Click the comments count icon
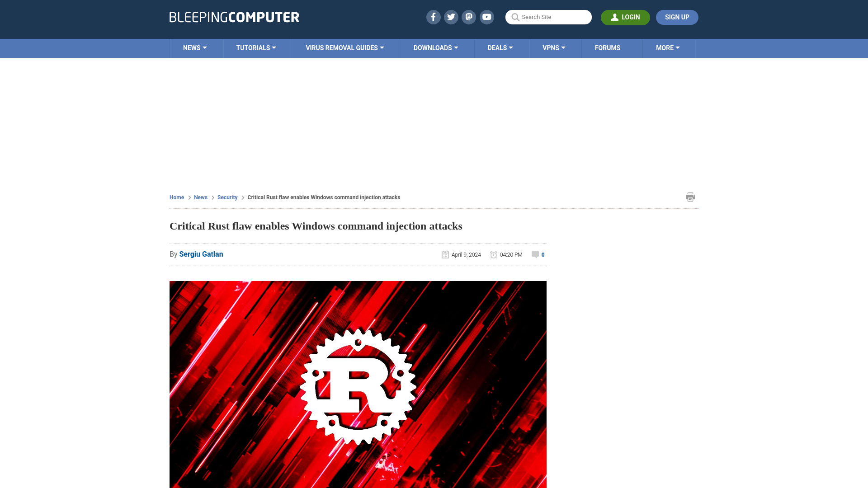This screenshot has width=868, height=488. [535, 254]
